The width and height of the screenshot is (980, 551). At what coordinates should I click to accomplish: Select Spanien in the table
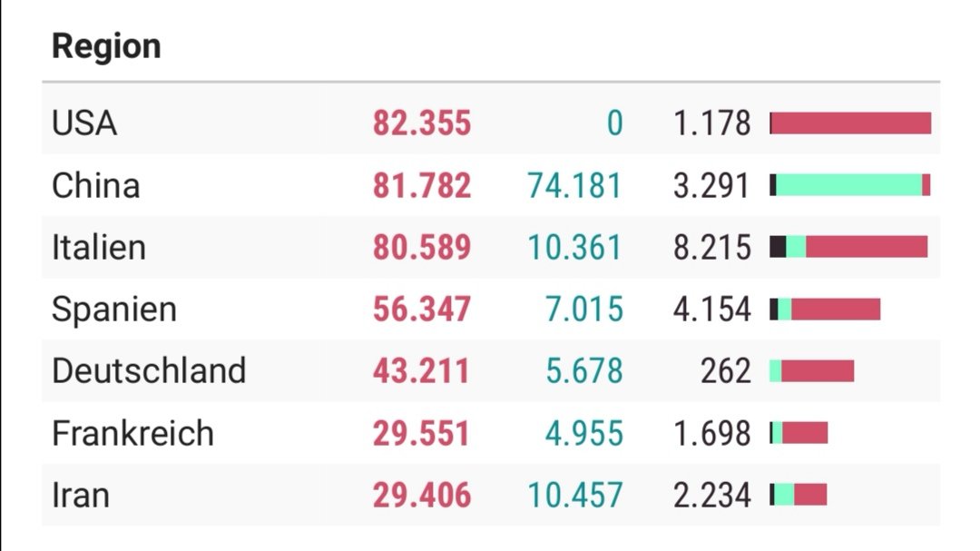click(x=114, y=309)
